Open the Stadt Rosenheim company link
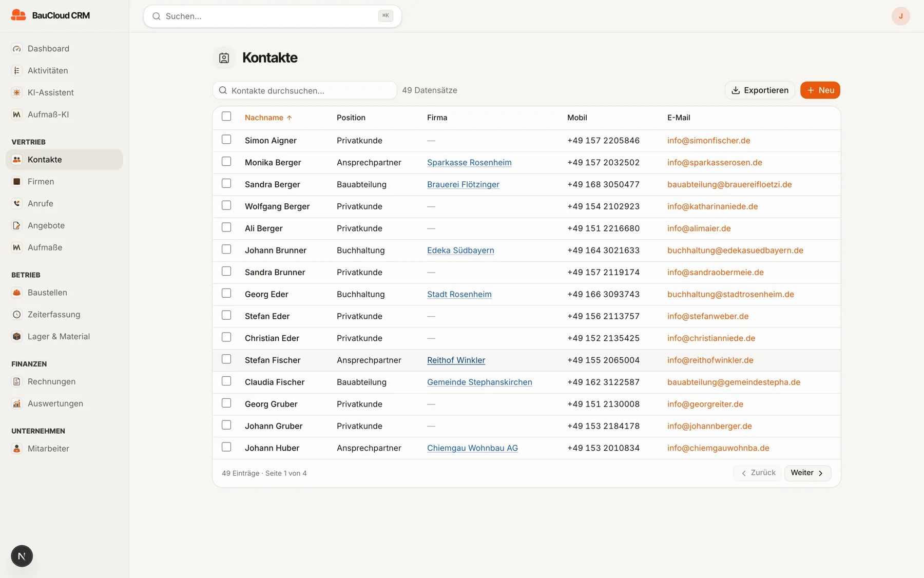The width and height of the screenshot is (924, 578). (459, 295)
